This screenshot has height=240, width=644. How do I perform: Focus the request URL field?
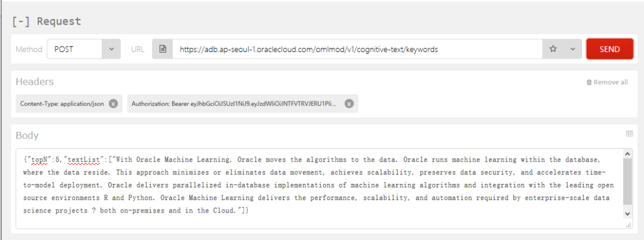[357, 50]
